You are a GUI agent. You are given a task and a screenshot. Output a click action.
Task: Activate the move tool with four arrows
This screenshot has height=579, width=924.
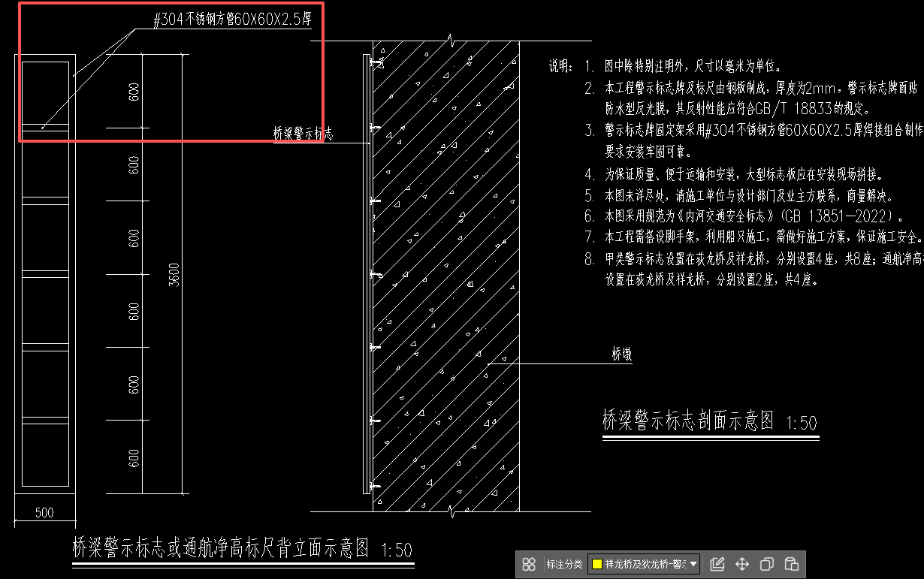pos(741,563)
